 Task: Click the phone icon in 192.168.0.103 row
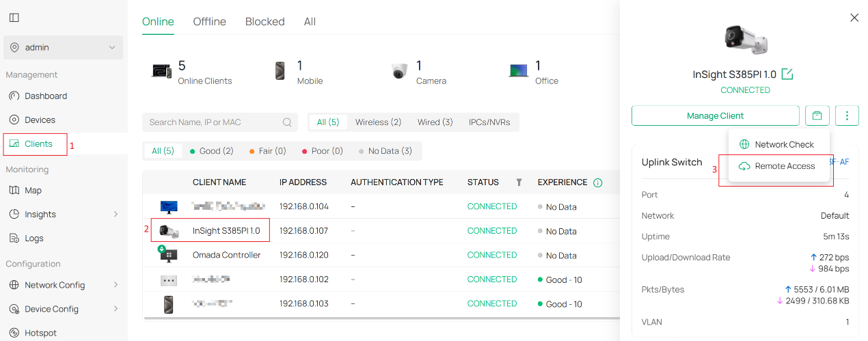tap(169, 303)
